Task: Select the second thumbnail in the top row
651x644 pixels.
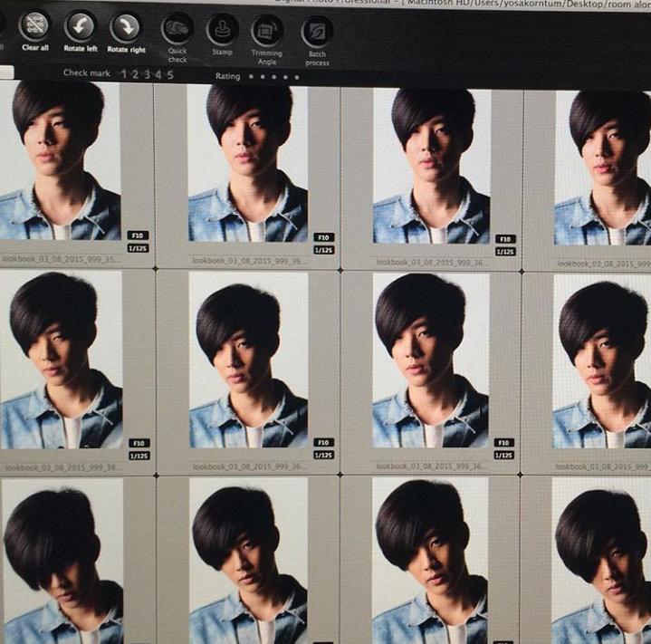Action: click(x=248, y=164)
